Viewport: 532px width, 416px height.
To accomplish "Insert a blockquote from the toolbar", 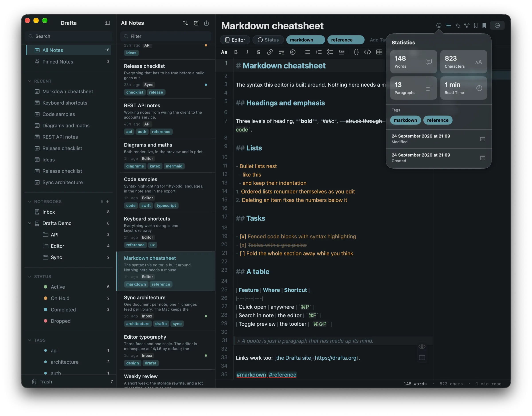I will tap(342, 52).
